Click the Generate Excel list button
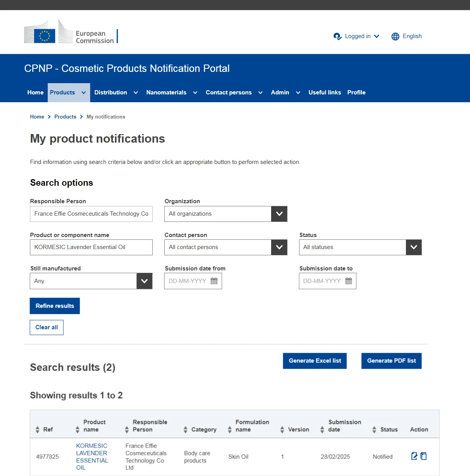Image resolution: width=470 pixels, height=476 pixels. tap(315, 361)
